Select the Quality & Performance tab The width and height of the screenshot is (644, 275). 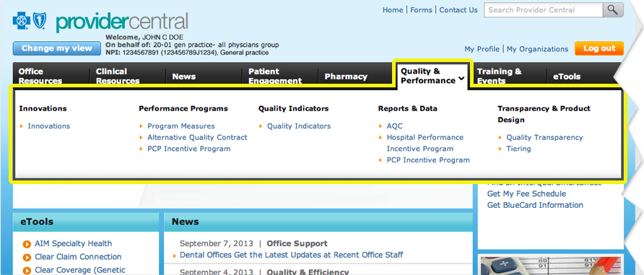pos(432,76)
